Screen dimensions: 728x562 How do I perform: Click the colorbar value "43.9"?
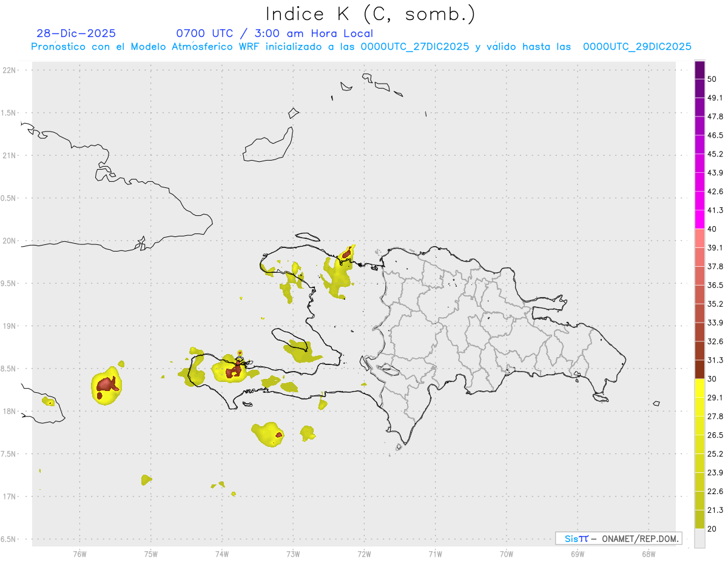(715, 173)
